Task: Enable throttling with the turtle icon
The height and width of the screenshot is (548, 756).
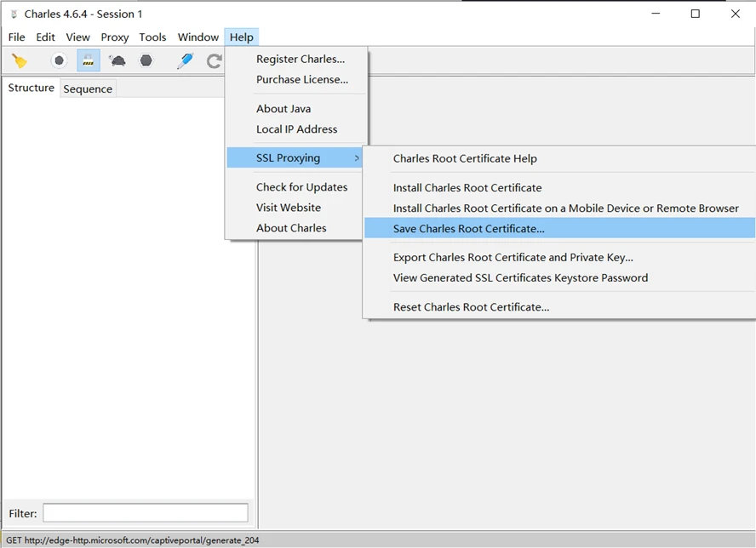Action: 117,60
